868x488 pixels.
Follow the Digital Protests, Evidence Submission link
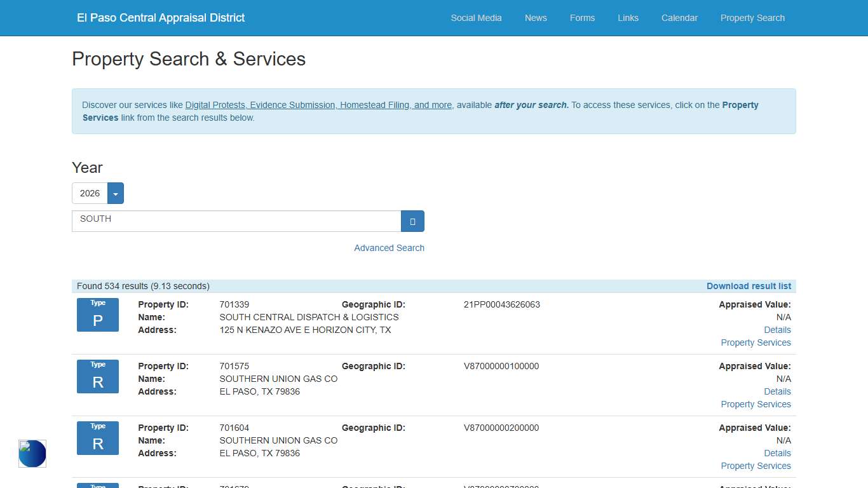(x=318, y=105)
